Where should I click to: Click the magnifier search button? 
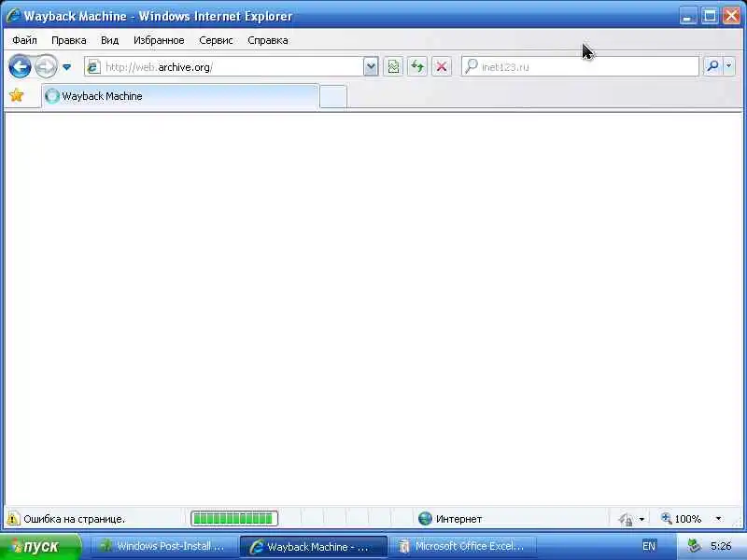pyautogui.click(x=712, y=66)
